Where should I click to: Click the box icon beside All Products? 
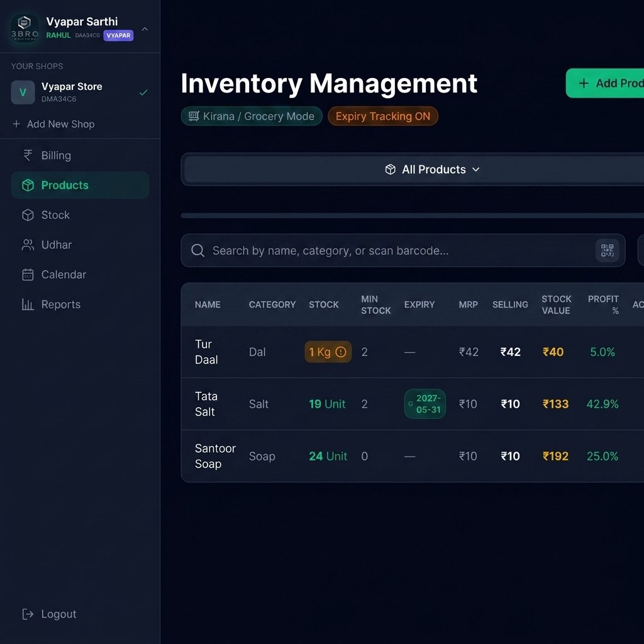[x=390, y=169]
